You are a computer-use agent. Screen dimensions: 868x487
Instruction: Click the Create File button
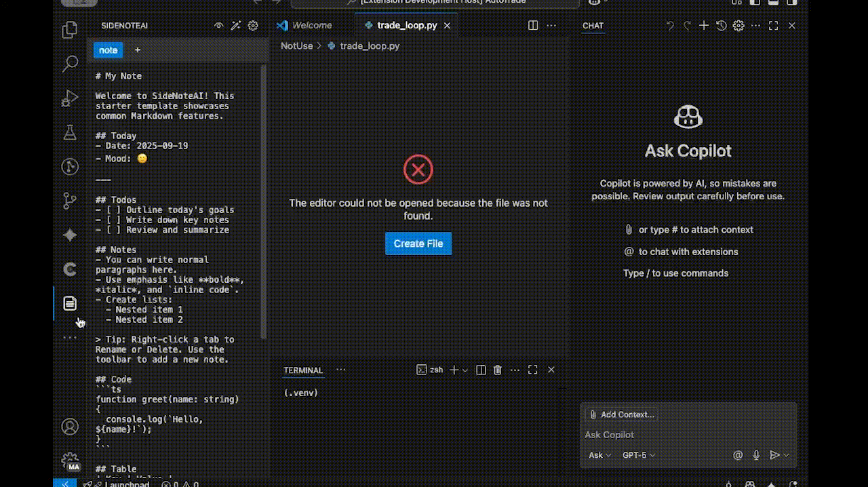click(418, 243)
